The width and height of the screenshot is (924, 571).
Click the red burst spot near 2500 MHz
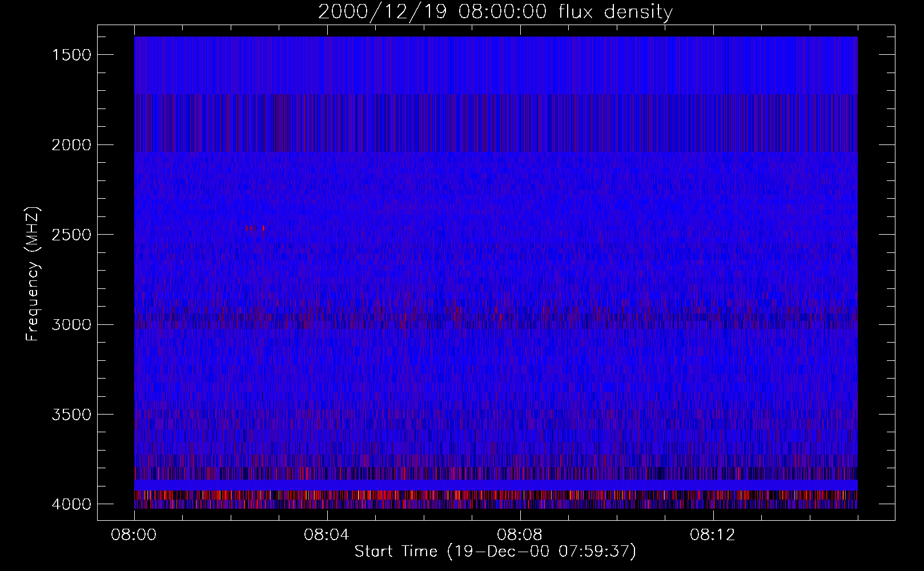click(255, 228)
